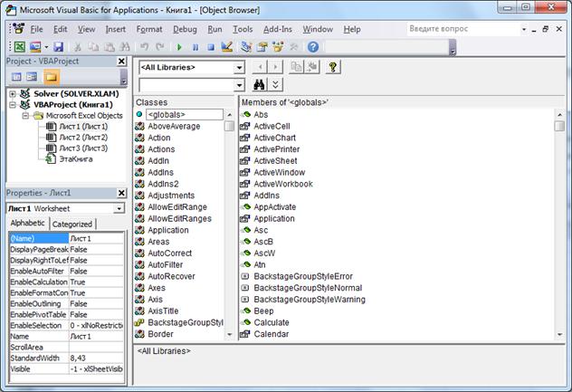Toggle Show Search Results chevron button

[x=275, y=85]
